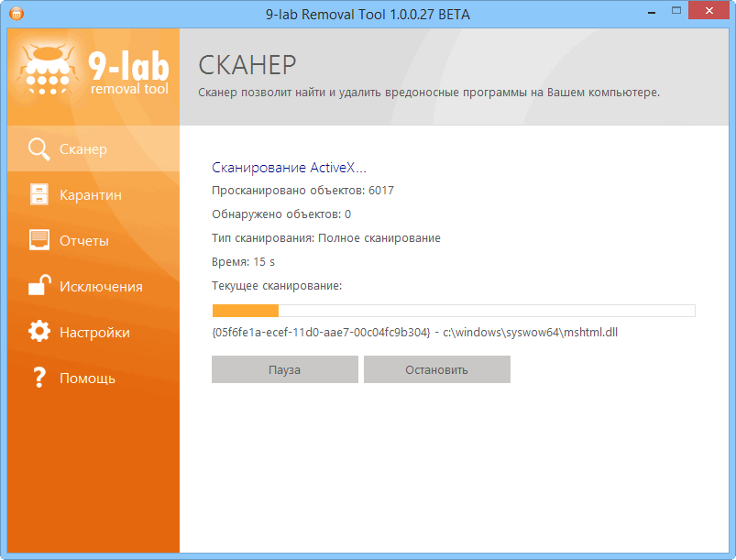
Task: Stop the scan with Остановить
Action: pyautogui.click(x=436, y=369)
